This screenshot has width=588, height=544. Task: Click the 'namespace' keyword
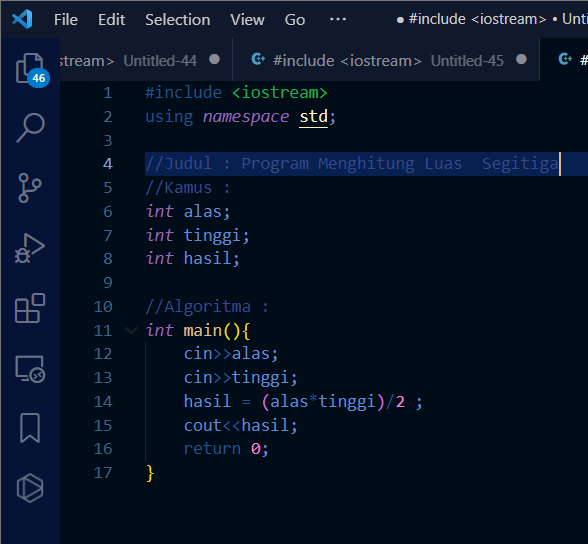(246, 117)
